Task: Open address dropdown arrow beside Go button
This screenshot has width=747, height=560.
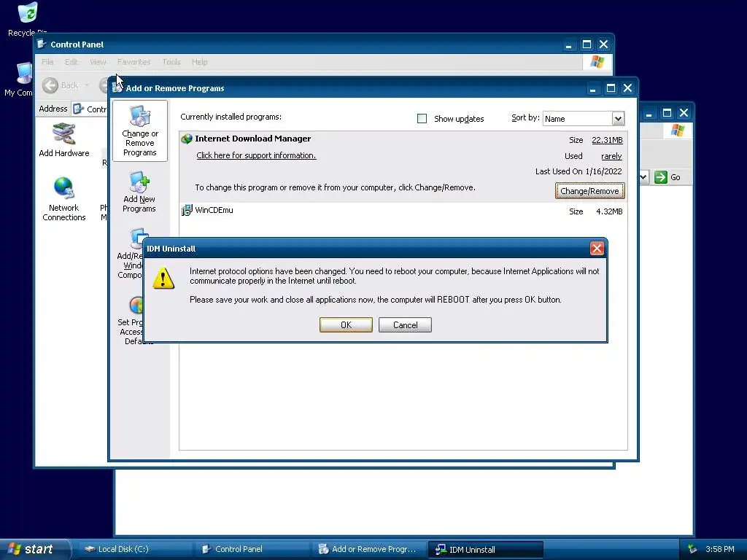Action: coord(643,177)
